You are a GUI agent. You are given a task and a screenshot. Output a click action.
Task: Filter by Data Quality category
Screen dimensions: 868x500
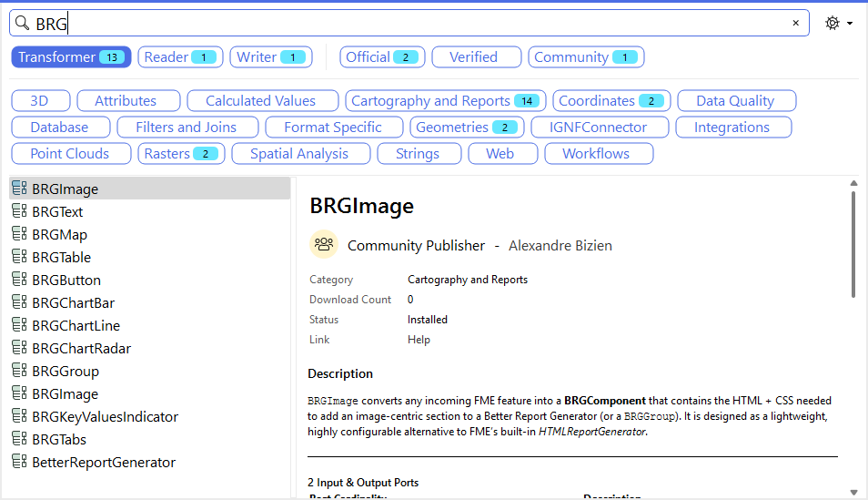[x=736, y=101]
